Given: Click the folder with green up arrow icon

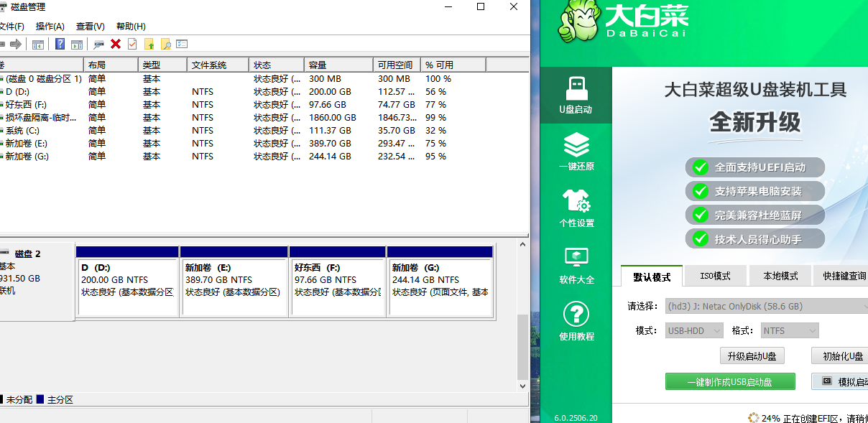Looking at the screenshot, I should (x=149, y=45).
